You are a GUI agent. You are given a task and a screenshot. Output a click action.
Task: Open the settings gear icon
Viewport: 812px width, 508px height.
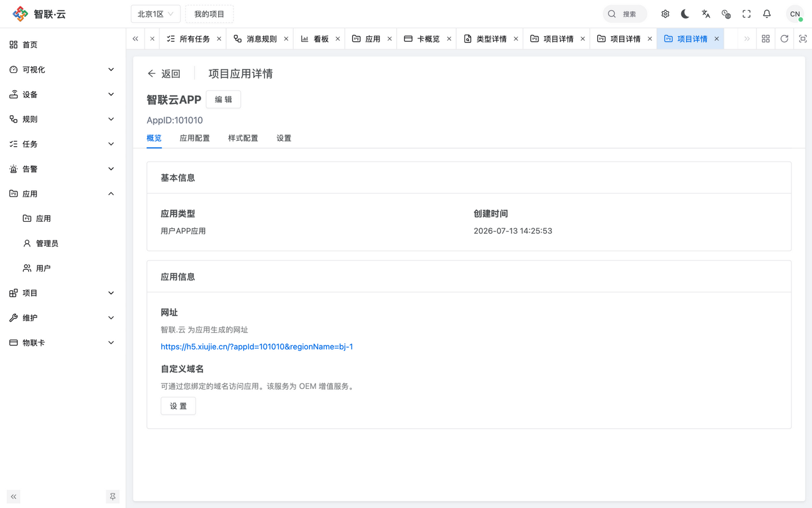point(665,14)
